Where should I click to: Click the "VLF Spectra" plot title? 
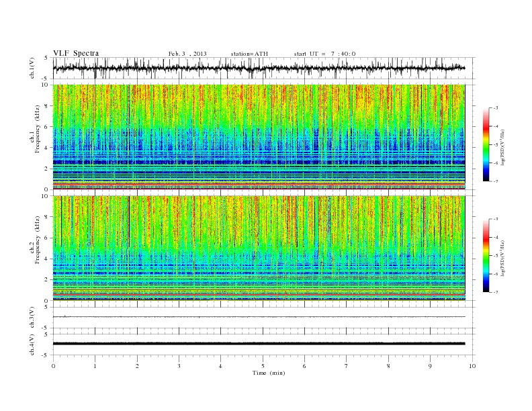tap(76, 53)
